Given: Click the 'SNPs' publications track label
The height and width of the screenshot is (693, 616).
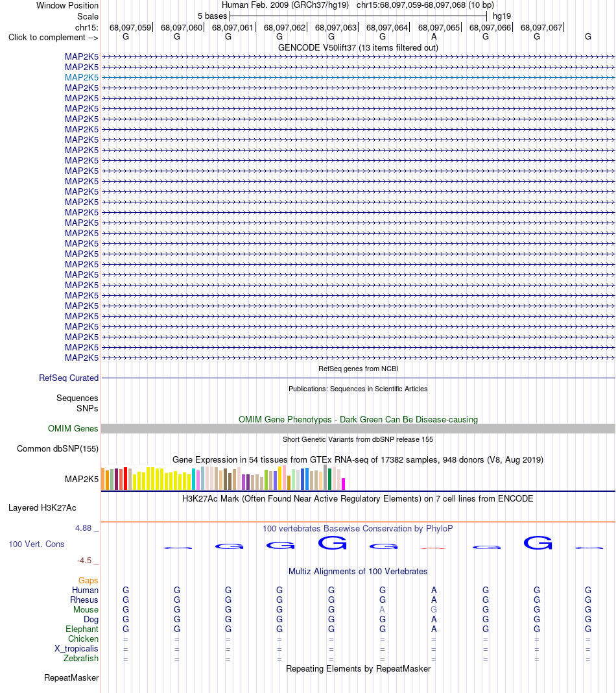Looking at the screenshot, I should click(88, 408).
